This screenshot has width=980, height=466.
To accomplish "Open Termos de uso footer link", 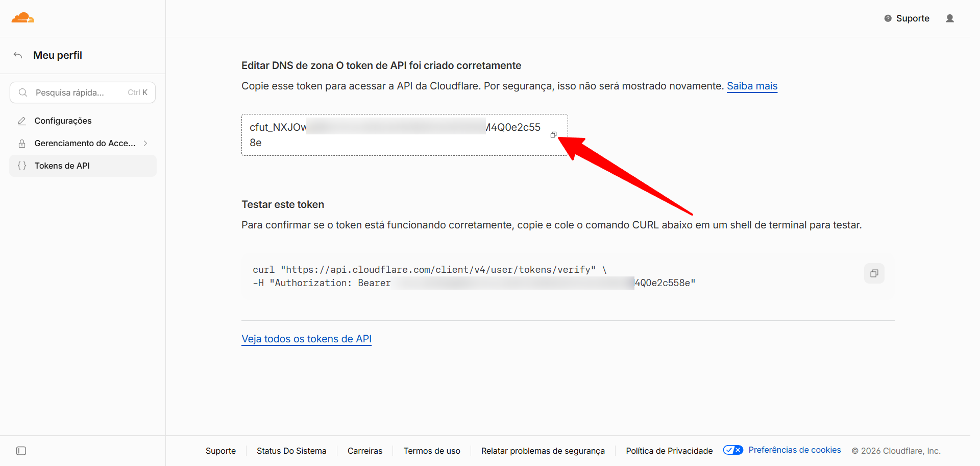I will coord(432,451).
